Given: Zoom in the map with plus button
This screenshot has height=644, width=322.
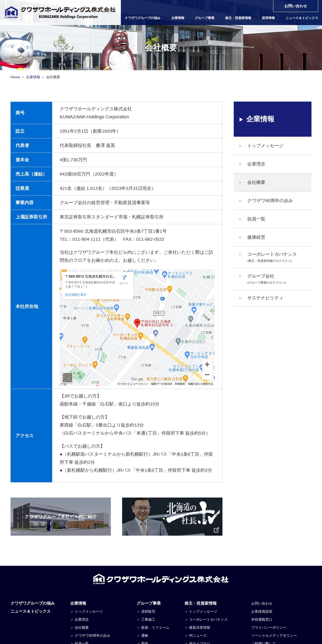Looking at the screenshot, I should (x=207, y=364).
